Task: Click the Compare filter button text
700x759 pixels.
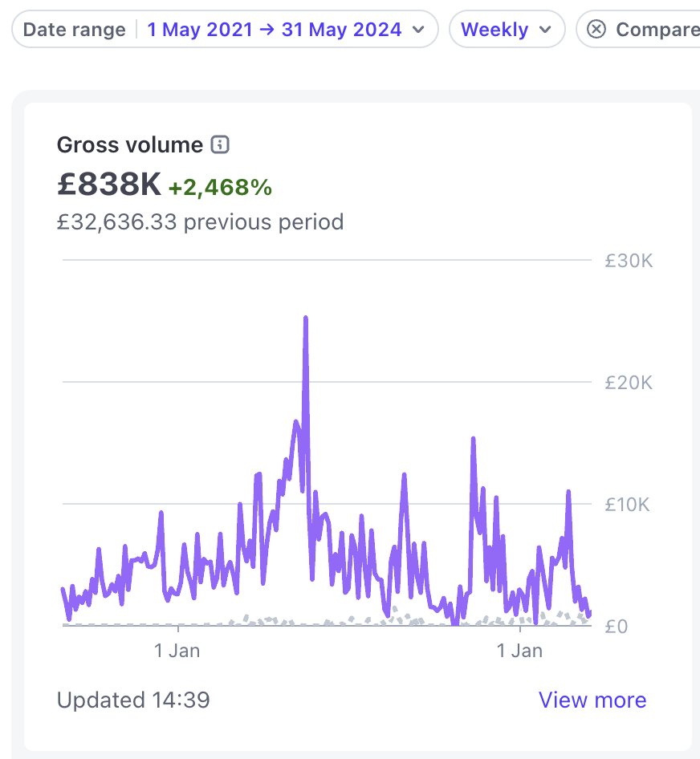Action: tap(657, 30)
